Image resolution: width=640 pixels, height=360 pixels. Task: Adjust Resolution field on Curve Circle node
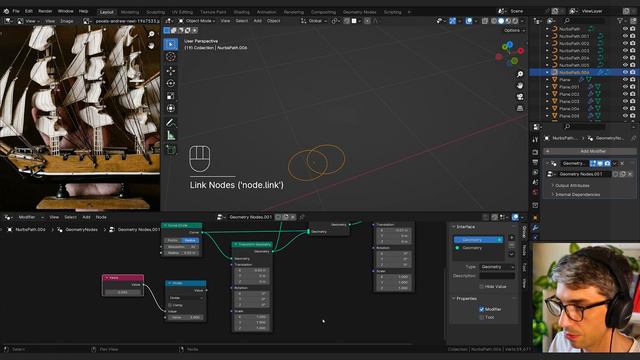(x=181, y=247)
